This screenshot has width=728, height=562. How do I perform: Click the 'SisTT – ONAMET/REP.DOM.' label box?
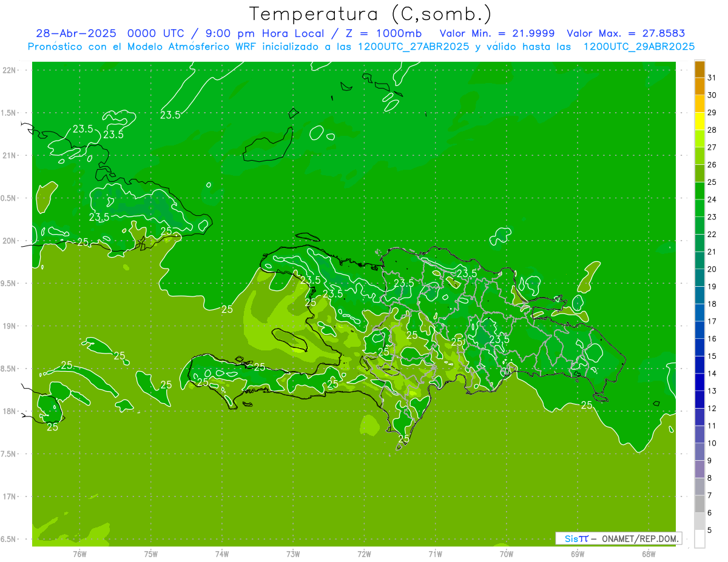[x=618, y=538]
